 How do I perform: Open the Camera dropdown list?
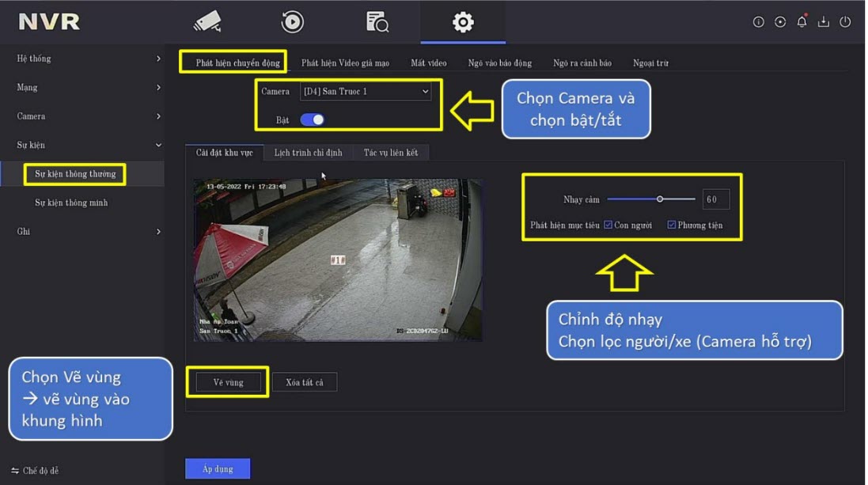pos(366,92)
